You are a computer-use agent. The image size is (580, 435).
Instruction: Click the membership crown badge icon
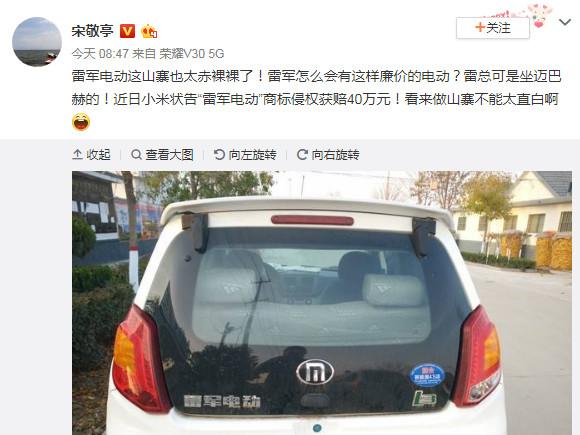[x=149, y=31]
